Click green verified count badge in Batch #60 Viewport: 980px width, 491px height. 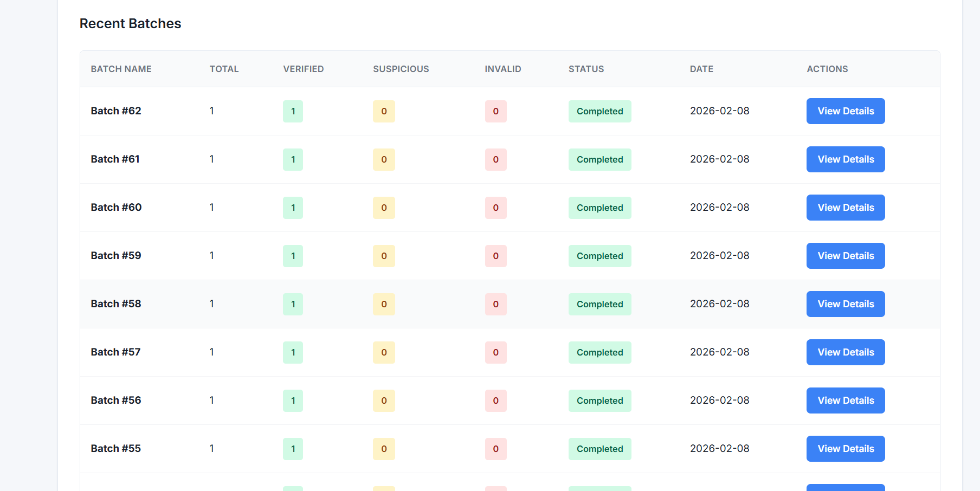293,208
